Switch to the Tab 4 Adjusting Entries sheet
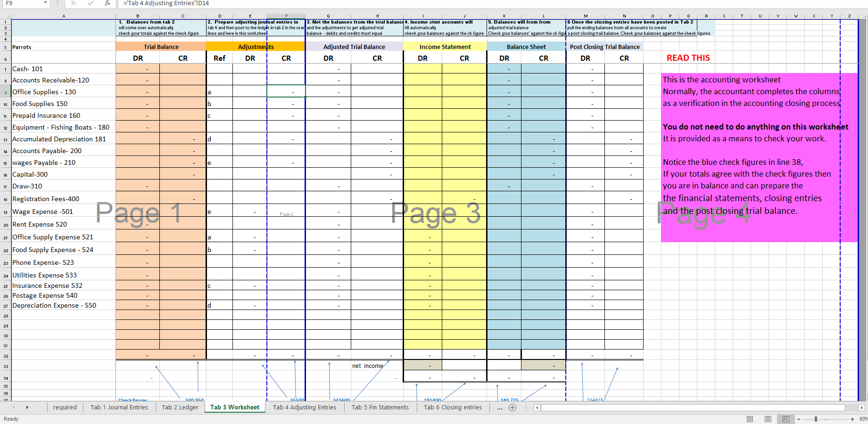The image size is (868, 424). point(305,408)
